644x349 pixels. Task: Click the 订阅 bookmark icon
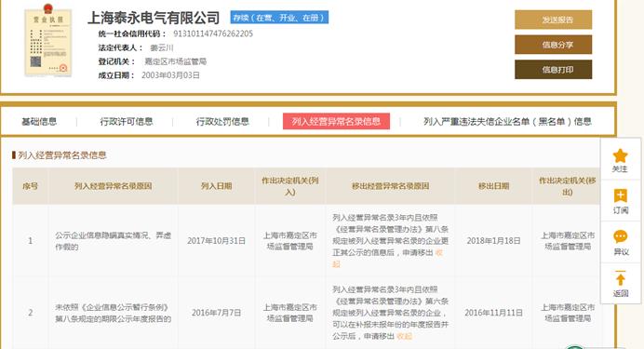pyautogui.click(x=620, y=195)
